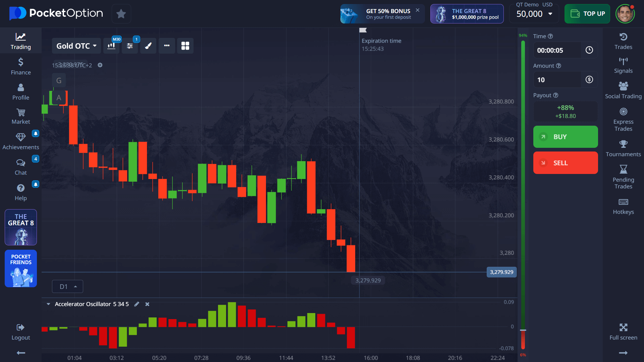Remove the Accelerator Oscillator indicator
Image resolution: width=644 pixels, height=362 pixels.
click(x=147, y=304)
